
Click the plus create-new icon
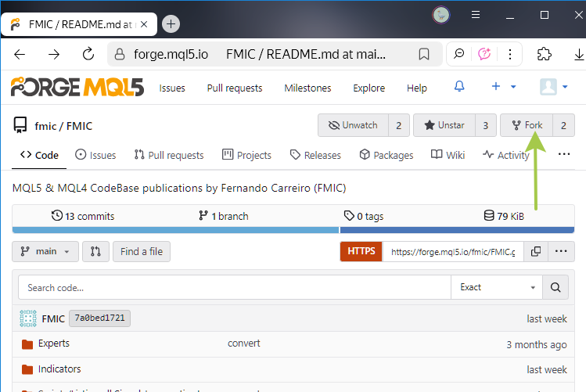pos(496,86)
